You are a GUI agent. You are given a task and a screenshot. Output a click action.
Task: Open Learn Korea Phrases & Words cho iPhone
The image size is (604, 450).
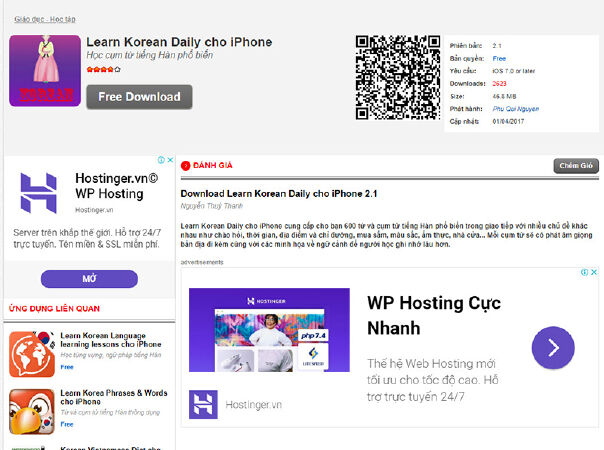[x=114, y=397]
